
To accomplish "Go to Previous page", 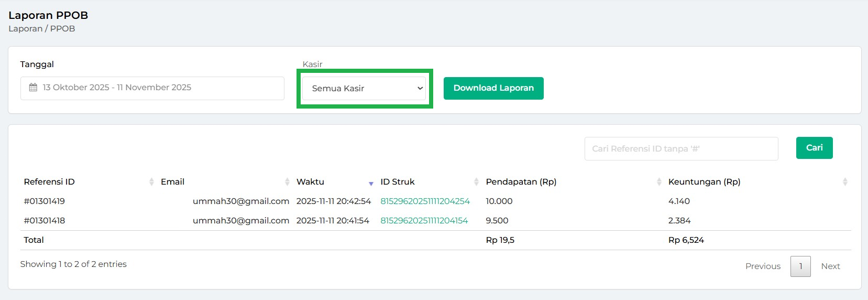I will [x=763, y=266].
